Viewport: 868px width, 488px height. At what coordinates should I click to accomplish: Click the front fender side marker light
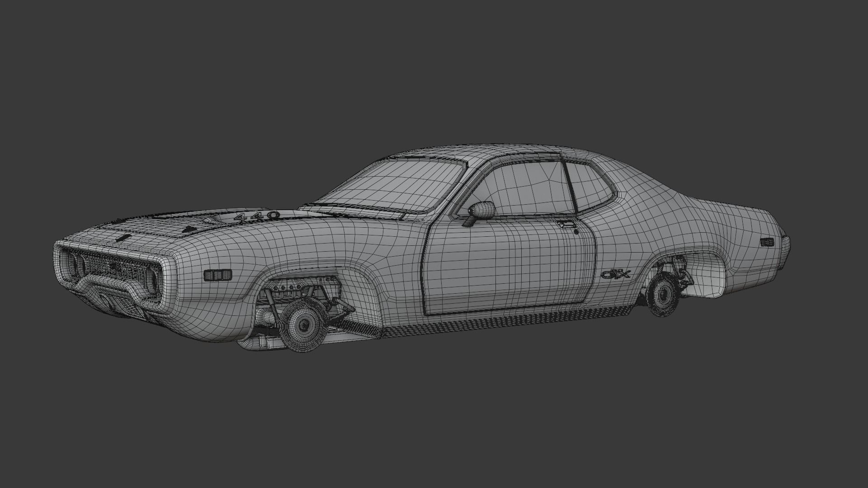217,275
